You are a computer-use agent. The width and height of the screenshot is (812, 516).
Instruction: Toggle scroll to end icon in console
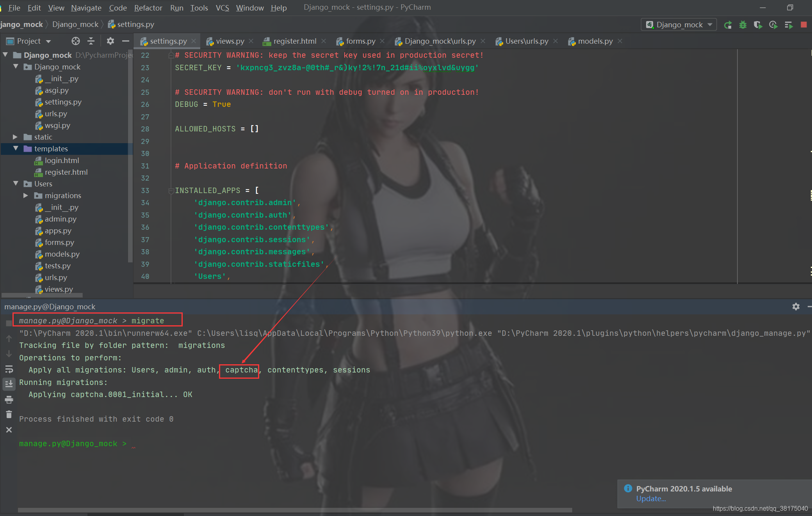tap(9, 384)
